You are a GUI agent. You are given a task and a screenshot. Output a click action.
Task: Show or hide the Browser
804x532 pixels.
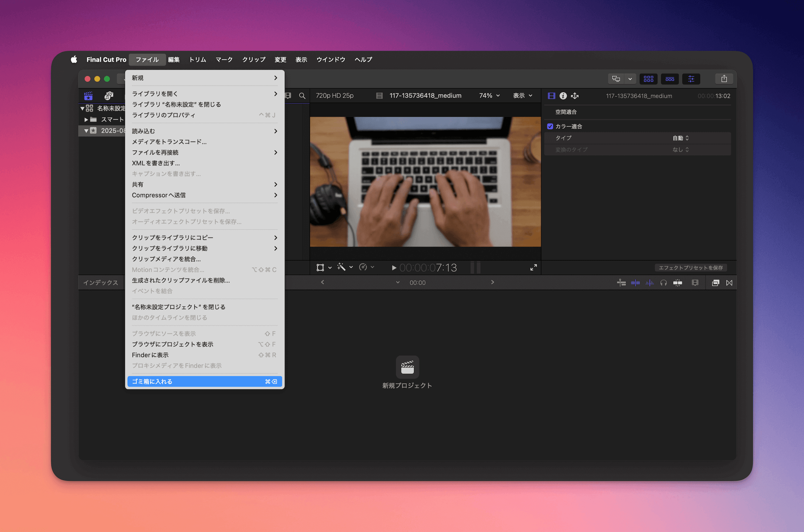[x=648, y=79]
